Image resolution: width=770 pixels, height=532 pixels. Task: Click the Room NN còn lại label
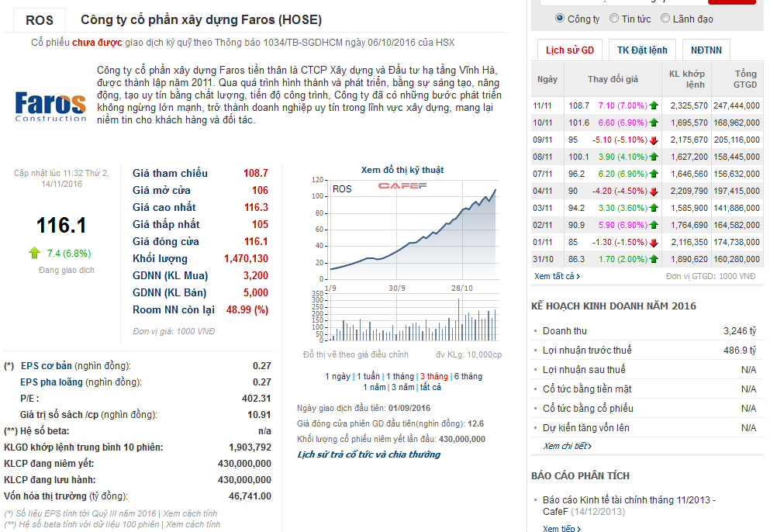174,309
